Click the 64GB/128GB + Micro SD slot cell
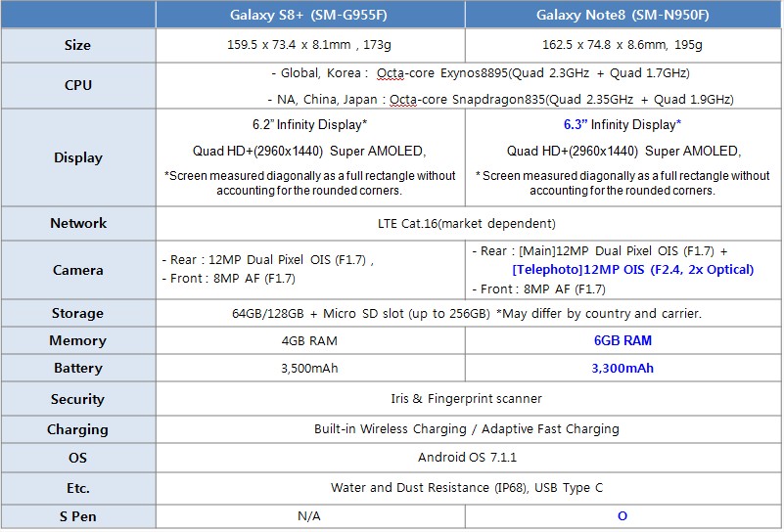 [x=469, y=313]
